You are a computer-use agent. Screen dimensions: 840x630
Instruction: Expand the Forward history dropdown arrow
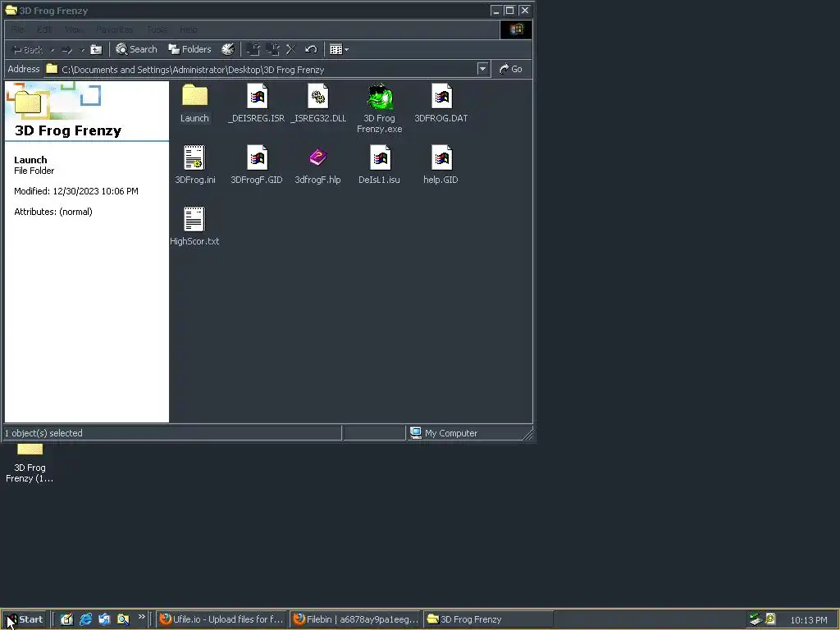[x=82, y=50]
